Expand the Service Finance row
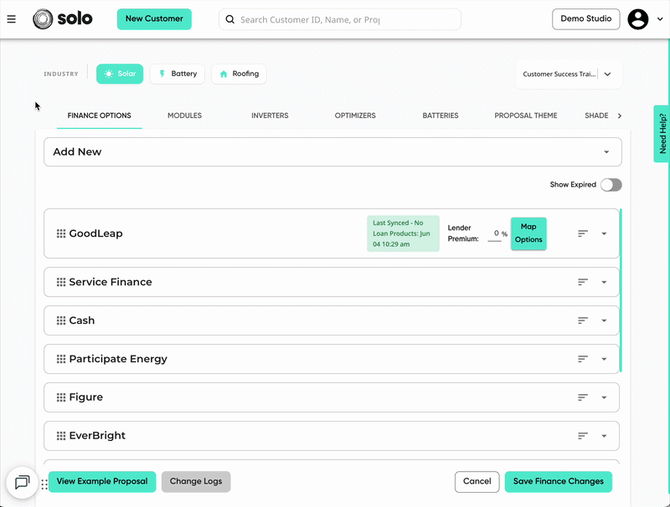 [604, 282]
